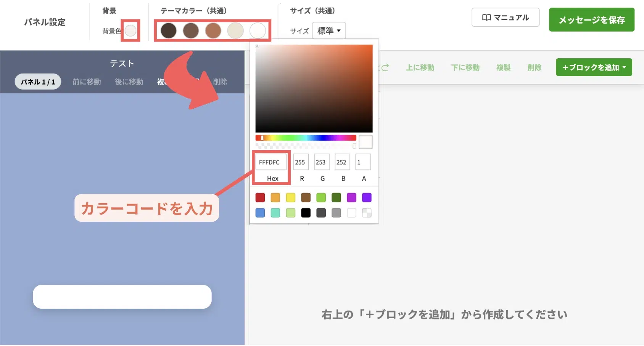Pick the brown preset swatch
This screenshot has height=346, width=644.
click(x=306, y=197)
